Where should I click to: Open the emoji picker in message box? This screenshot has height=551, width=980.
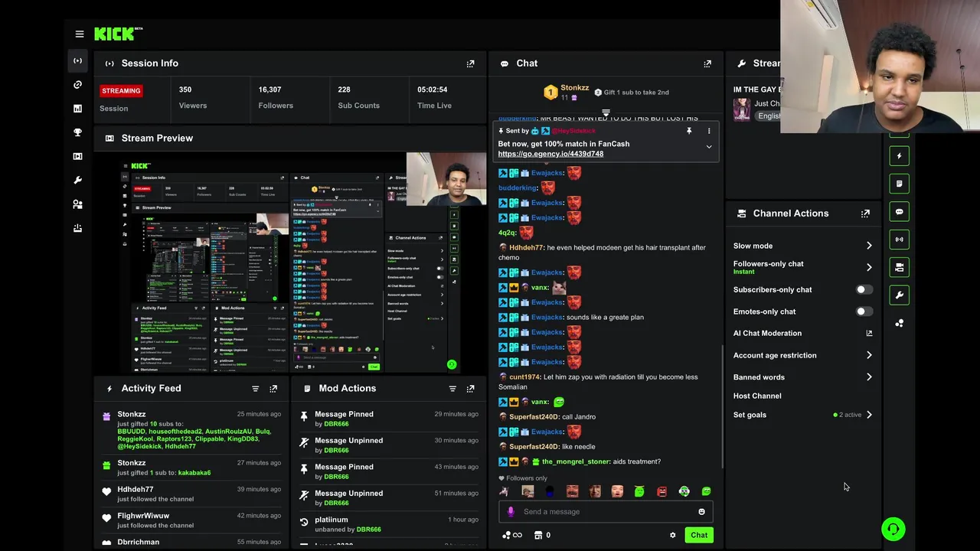coord(701,512)
